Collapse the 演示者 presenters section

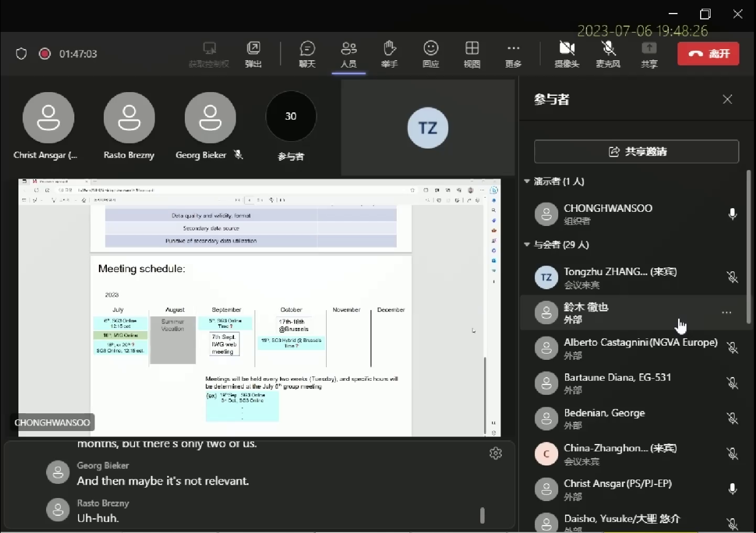(527, 182)
